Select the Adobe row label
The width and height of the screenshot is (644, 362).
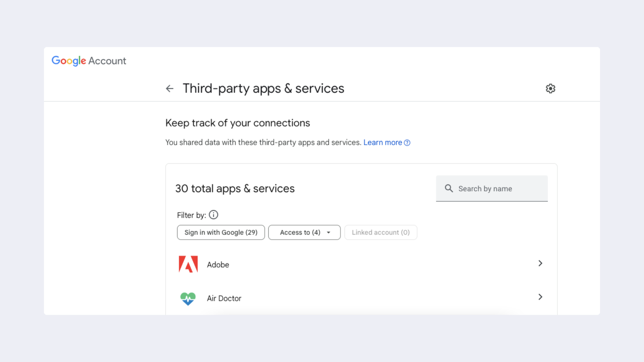218,265
